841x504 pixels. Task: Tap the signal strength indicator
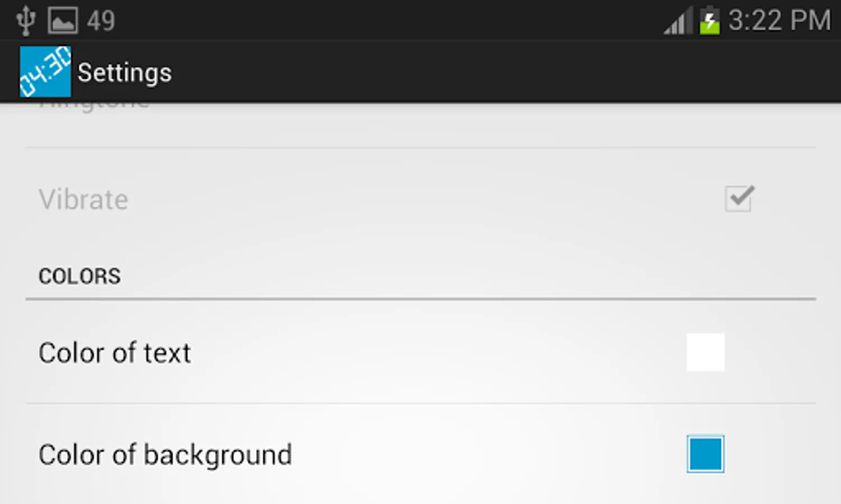pyautogui.click(x=678, y=22)
